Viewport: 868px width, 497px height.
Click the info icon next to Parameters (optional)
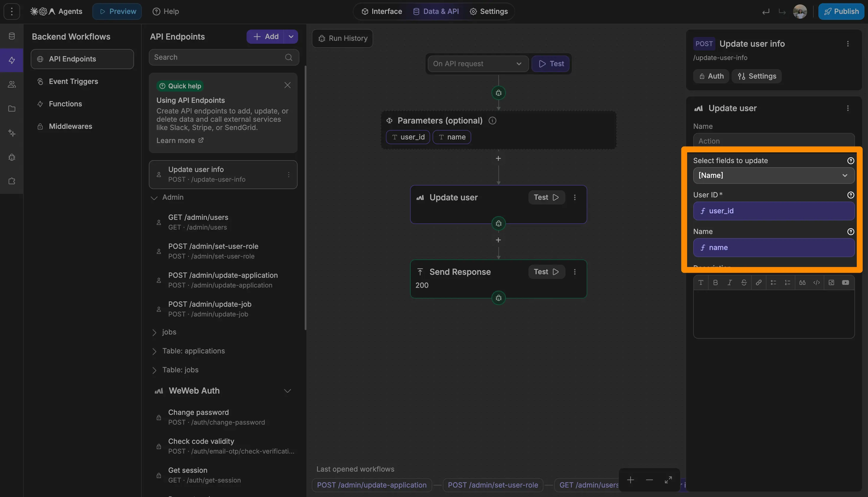click(x=492, y=121)
